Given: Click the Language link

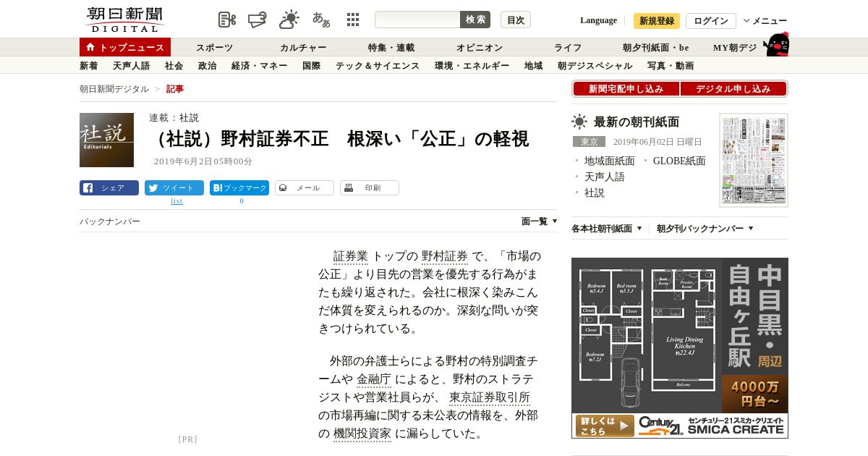Looking at the screenshot, I should 598,20.
